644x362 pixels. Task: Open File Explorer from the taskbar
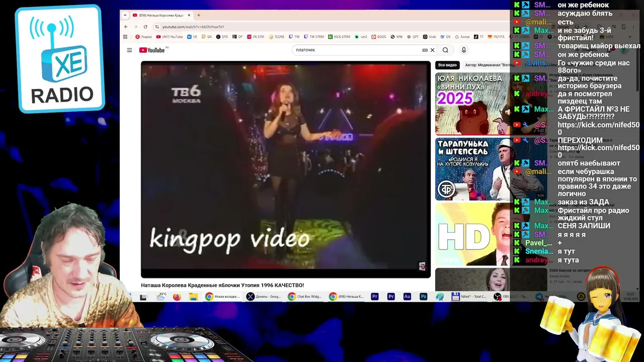click(x=193, y=297)
